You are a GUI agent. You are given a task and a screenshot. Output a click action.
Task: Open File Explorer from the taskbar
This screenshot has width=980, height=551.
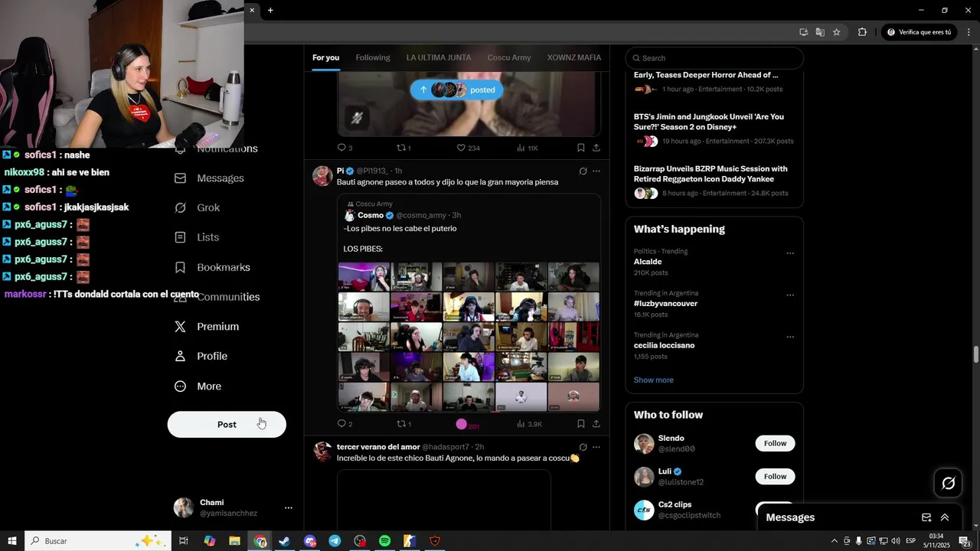click(x=234, y=541)
